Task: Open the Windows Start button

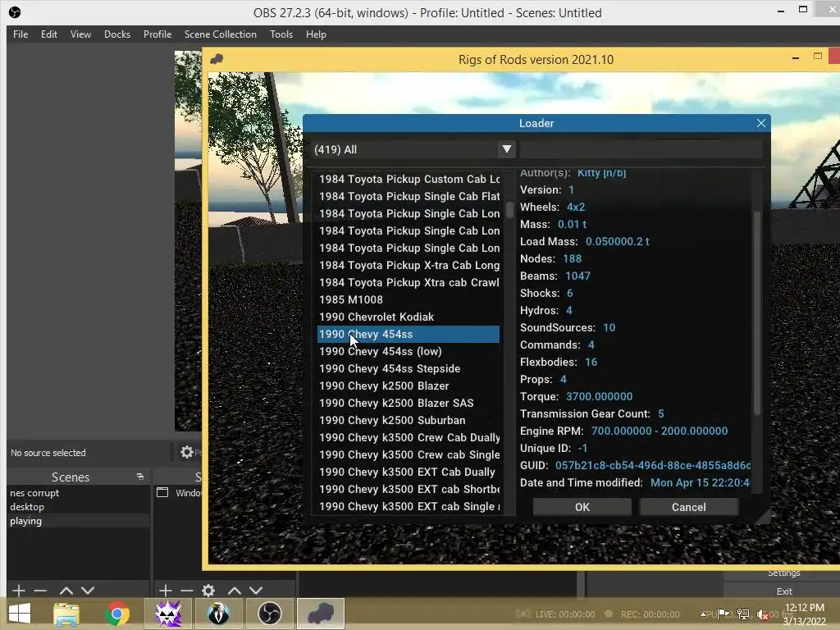Action: pos(20,614)
